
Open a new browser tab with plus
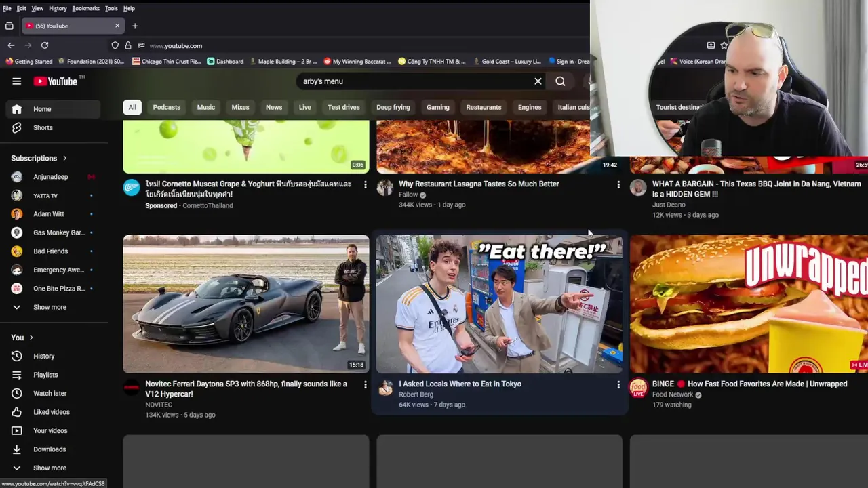click(135, 26)
